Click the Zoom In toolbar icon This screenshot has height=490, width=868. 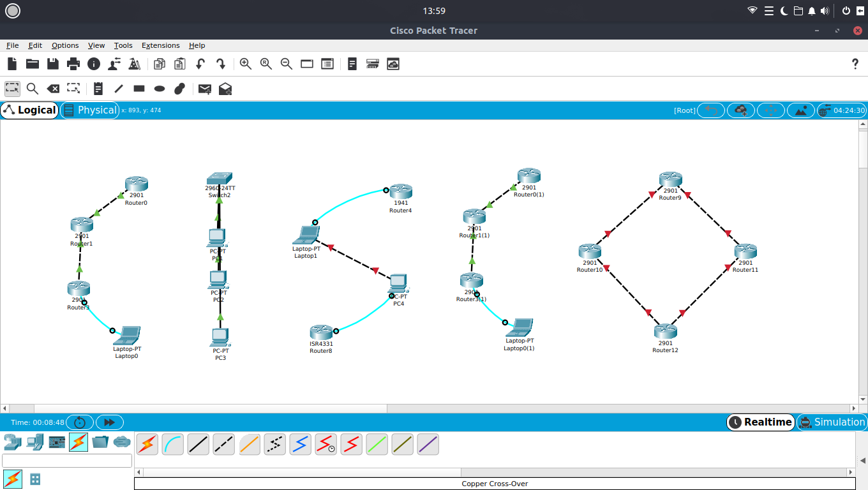tap(246, 64)
